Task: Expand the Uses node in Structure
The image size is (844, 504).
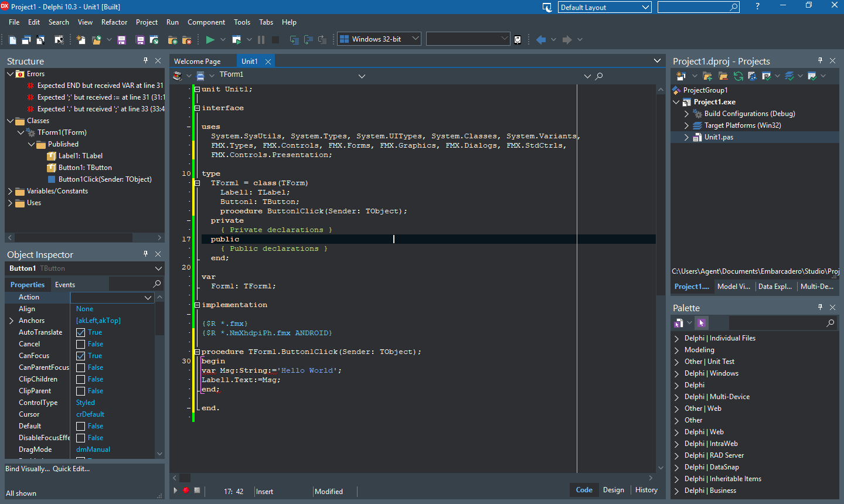Action: 10,203
